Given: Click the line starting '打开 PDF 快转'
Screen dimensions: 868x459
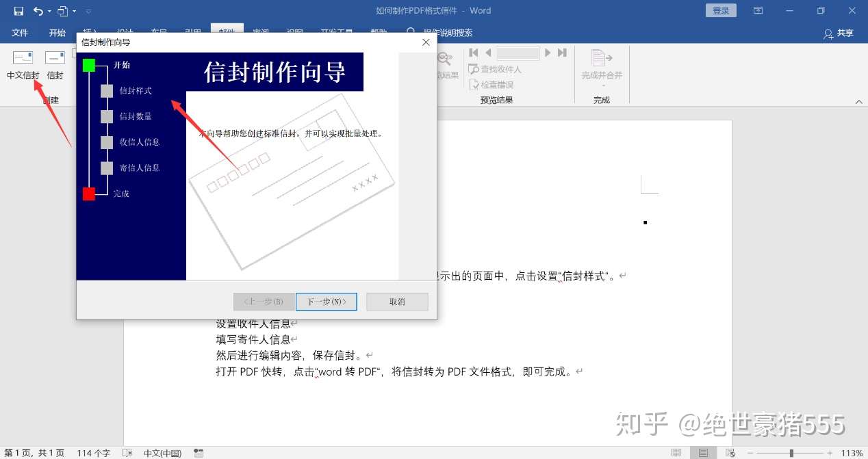Looking at the screenshot, I should [394, 372].
